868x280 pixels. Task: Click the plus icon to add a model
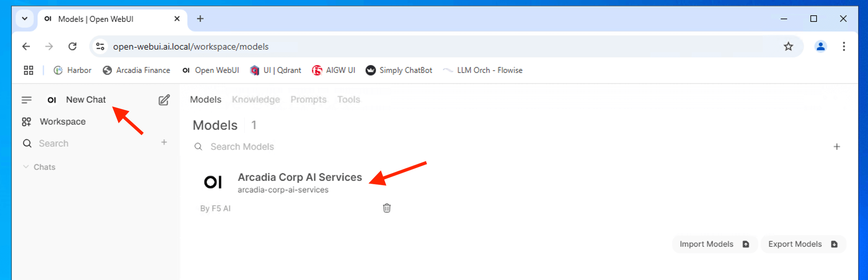coord(836,147)
